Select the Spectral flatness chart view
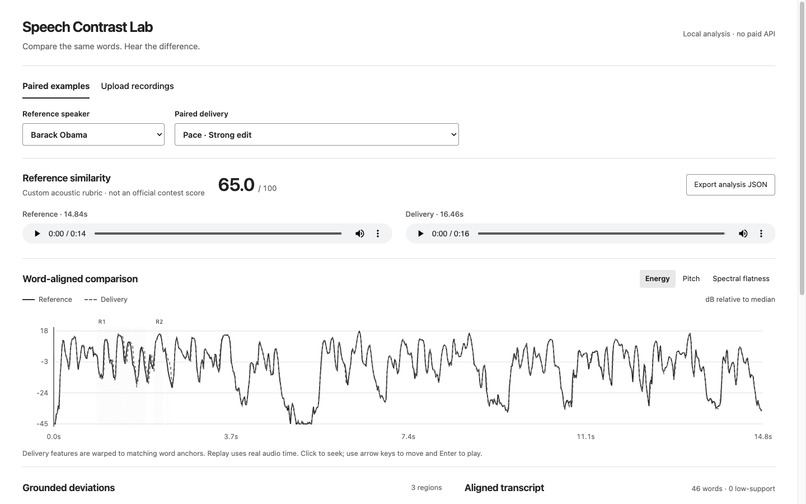 pyautogui.click(x=741, y=279)
